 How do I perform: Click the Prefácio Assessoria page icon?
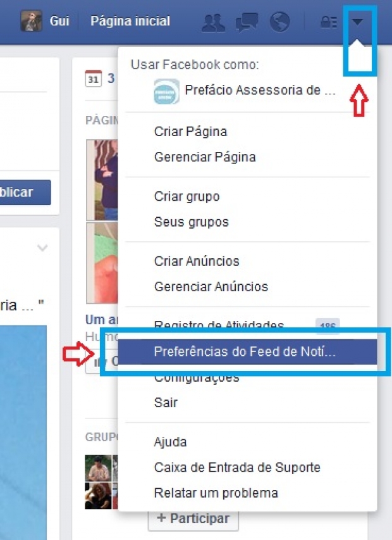(166, 91)
